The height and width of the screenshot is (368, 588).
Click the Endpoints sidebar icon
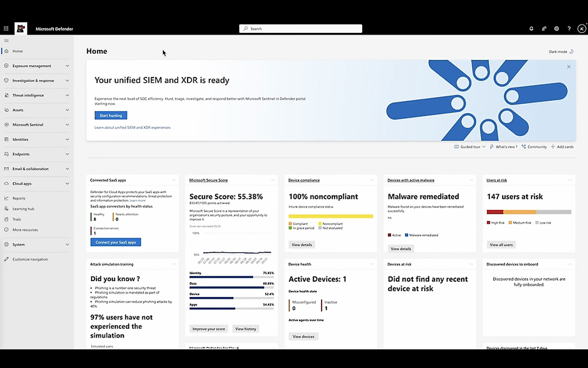pos(6,154)
